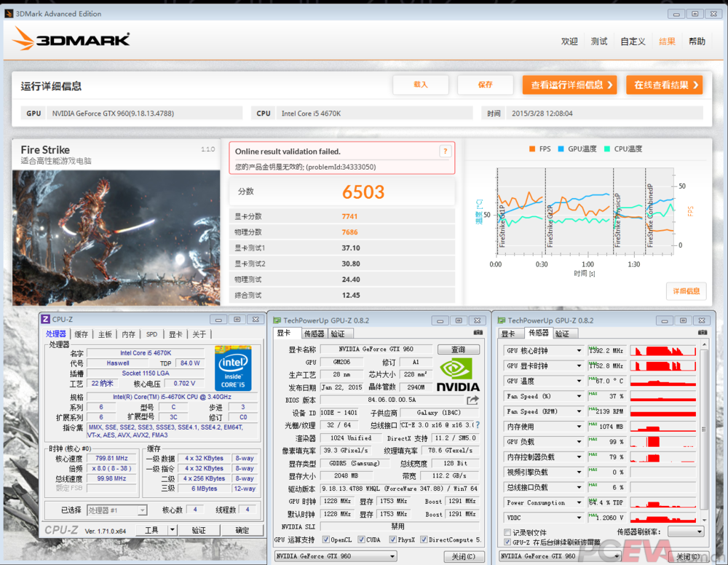Toggle the CUDA checkbox in GPU-Z
The width and height of the screenshot is (728, 565).
(x=361, y=540)
